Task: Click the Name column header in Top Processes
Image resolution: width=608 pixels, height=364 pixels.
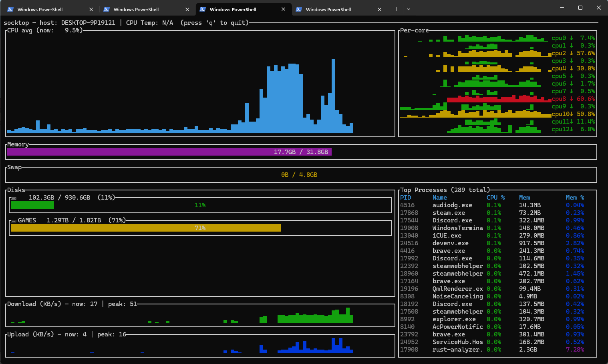Action: click(439, 198)
